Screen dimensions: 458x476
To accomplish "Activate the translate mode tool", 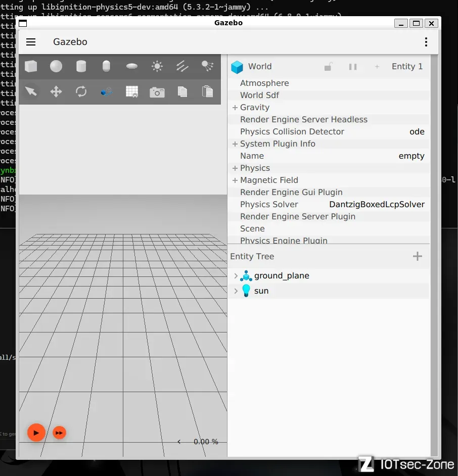I will pyautogui.click(x=56, y=91).
